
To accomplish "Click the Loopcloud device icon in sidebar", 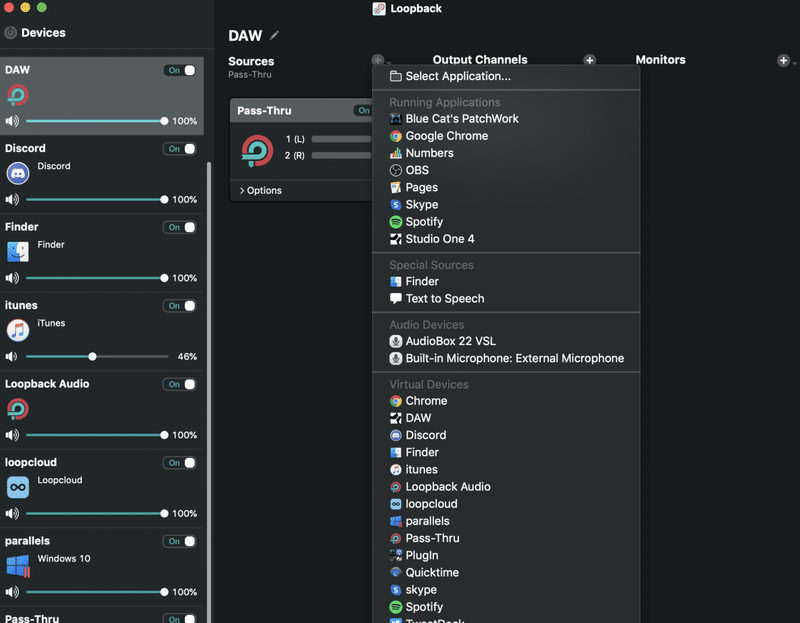I will 18,487.
